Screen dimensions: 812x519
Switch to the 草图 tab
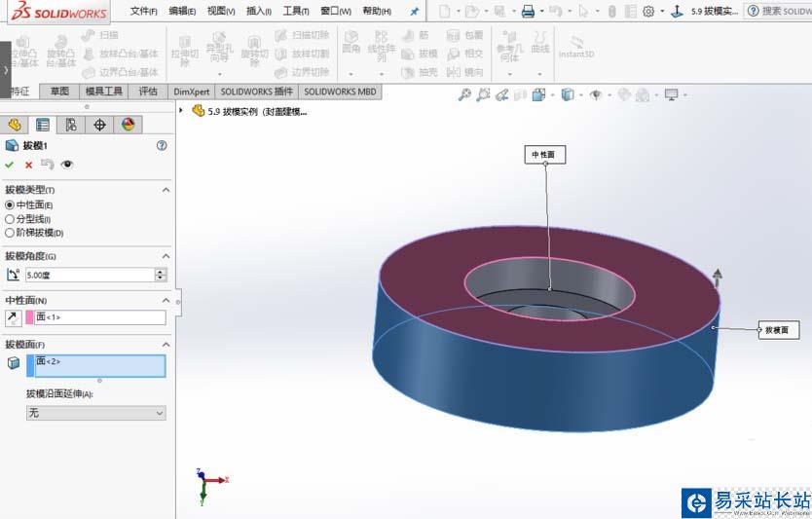[x=59, y=92]
